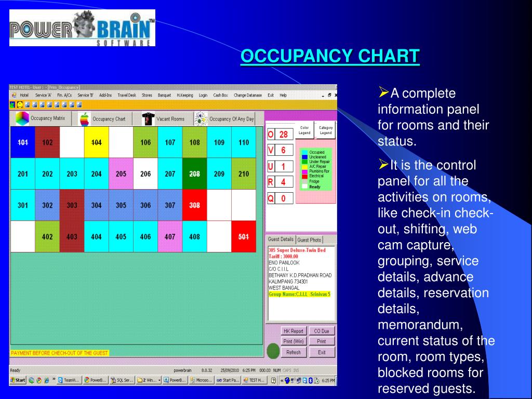This screenshot has height=399, width=532.
Task: Switch to the Guest Photo tab
Action: pos(309,240)
